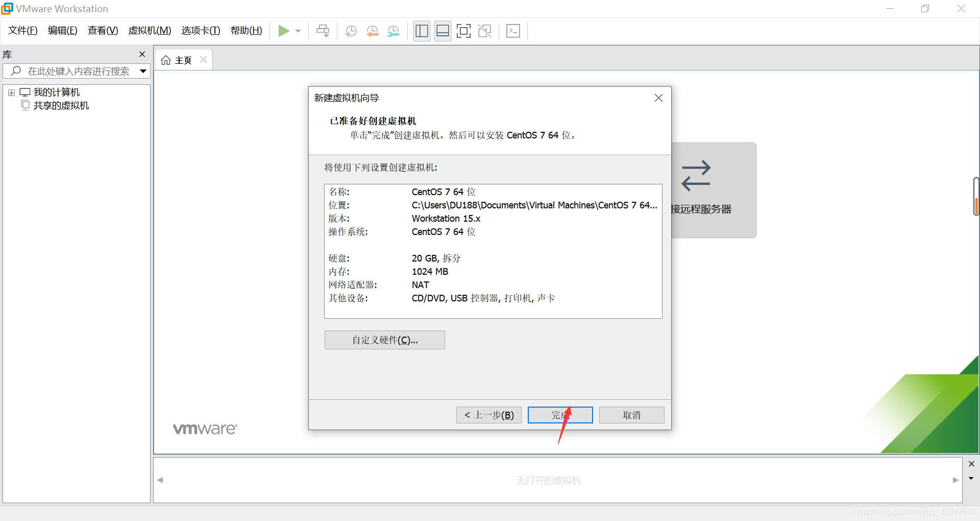
Task: Minimize the VMware Workstation window
Action: coord(890,9)
